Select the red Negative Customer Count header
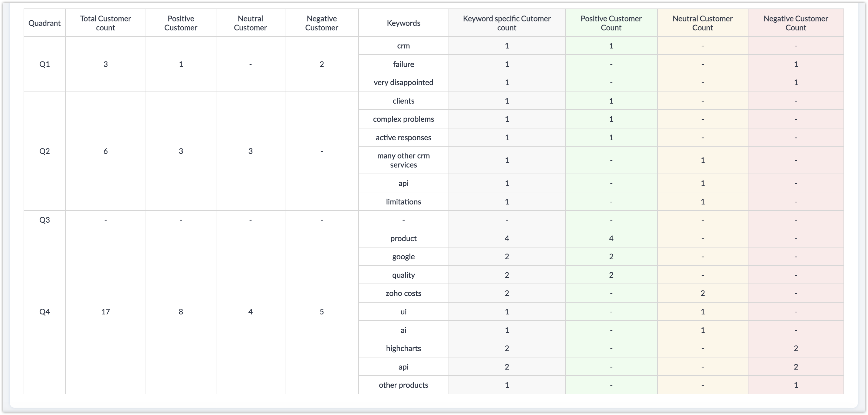 pos(796,23)
